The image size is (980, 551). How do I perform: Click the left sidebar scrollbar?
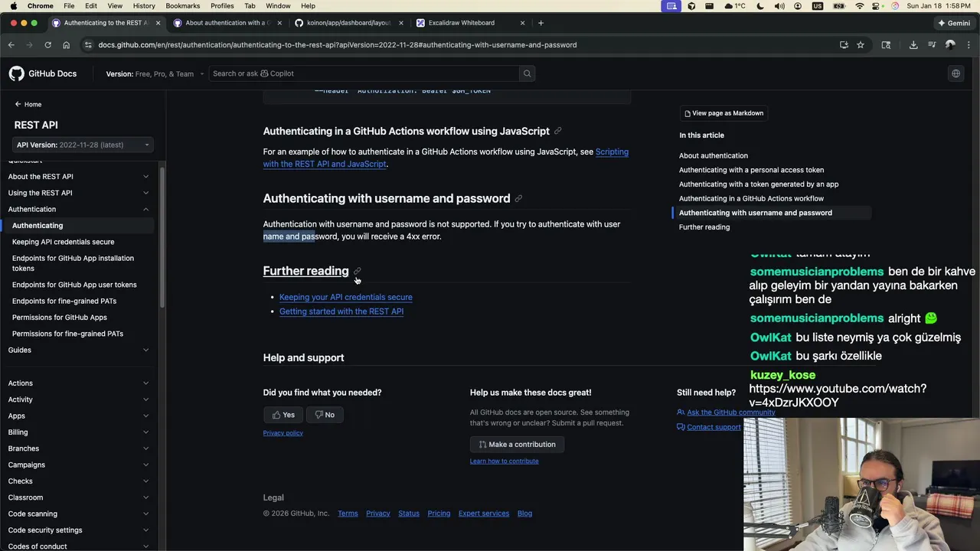(x=162, y=237)
